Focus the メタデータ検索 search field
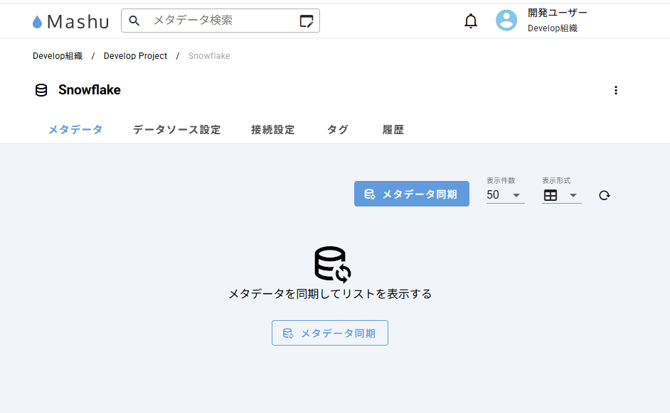670x413 pixels. click(220, 20)
